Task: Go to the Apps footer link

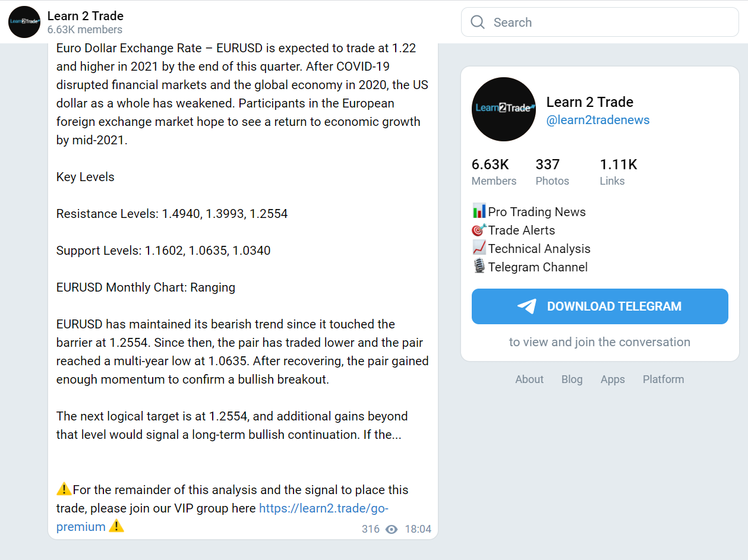Action: (613, 379)
